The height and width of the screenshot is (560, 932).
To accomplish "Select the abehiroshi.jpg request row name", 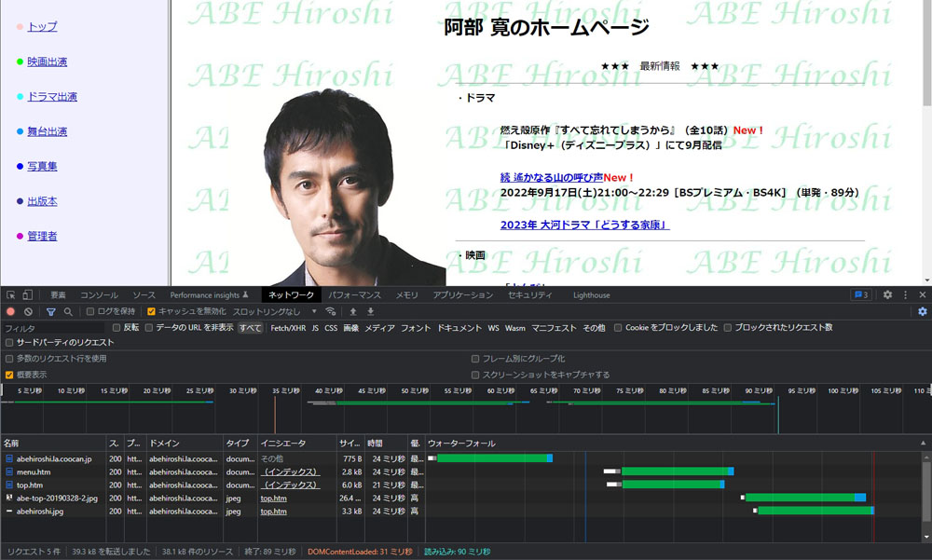I will coord(40,512).
